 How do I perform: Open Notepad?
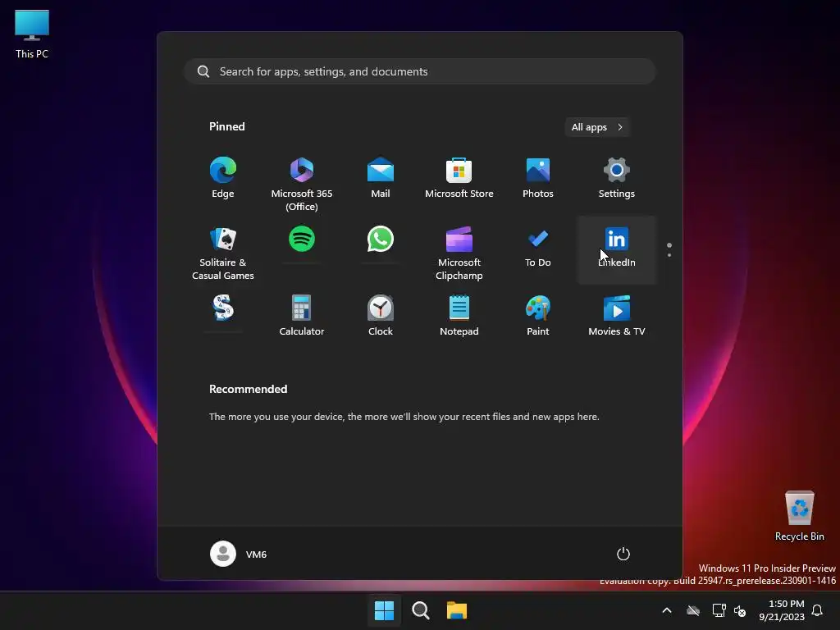(x=459, y=316)
